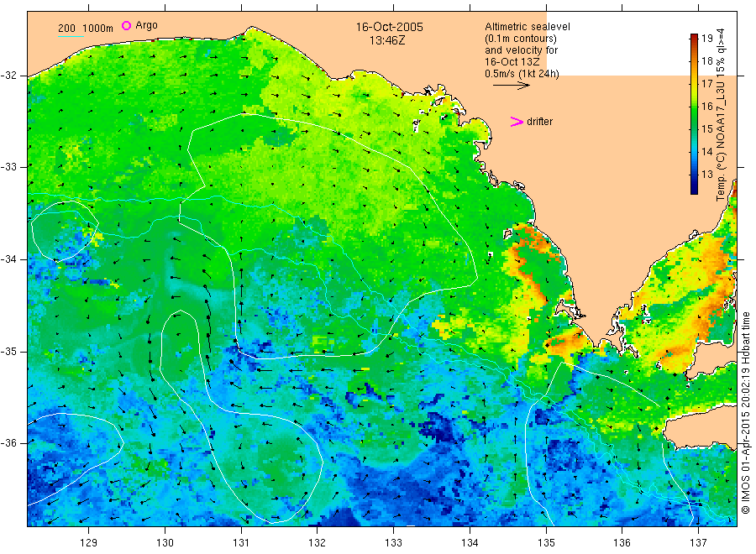The height and width of the screenshot is (554, 756).
Task: Click the longitude label 129
Action: [x=89, y=543]
